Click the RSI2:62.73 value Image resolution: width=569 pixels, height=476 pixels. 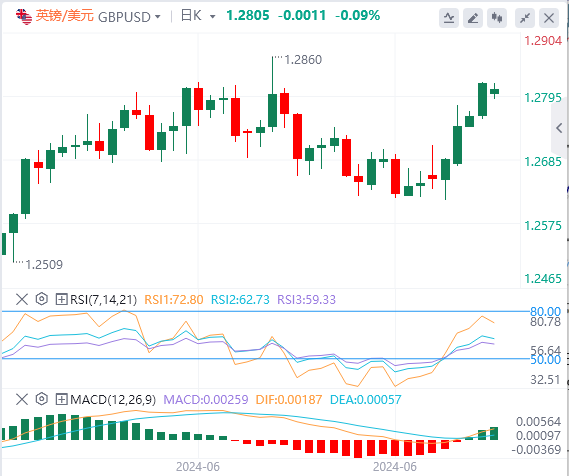(240, 300)
